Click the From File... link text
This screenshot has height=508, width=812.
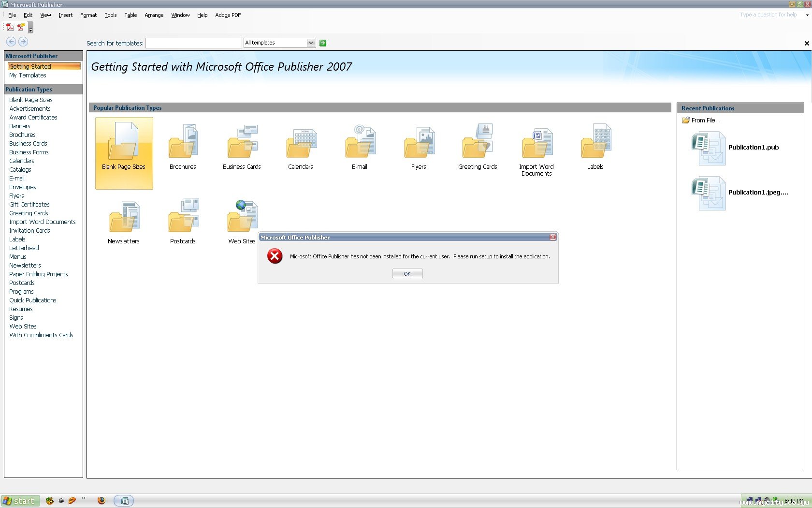coord(706,120)
